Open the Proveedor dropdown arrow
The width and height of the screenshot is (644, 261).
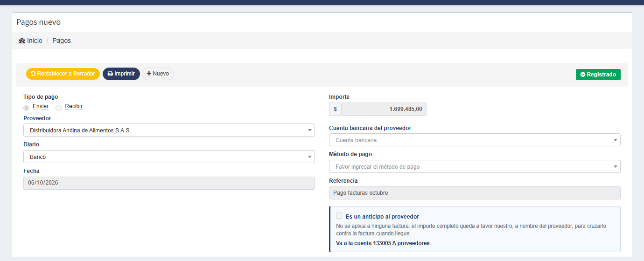coord(310,130)
